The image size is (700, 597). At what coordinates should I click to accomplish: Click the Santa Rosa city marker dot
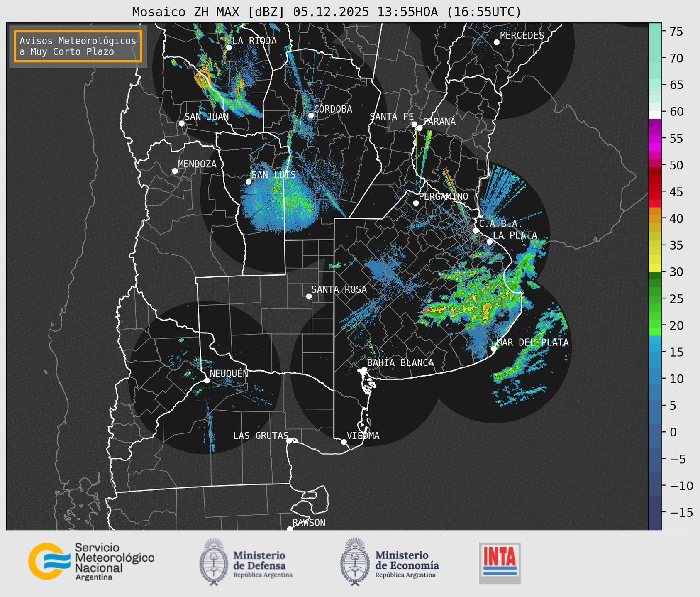tap(309, 296)
